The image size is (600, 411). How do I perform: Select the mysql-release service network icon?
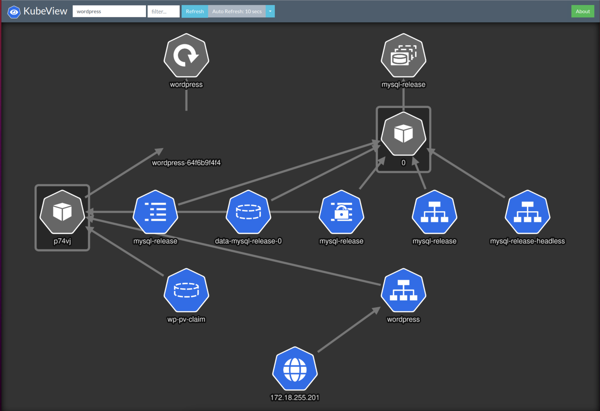point(434,212)
